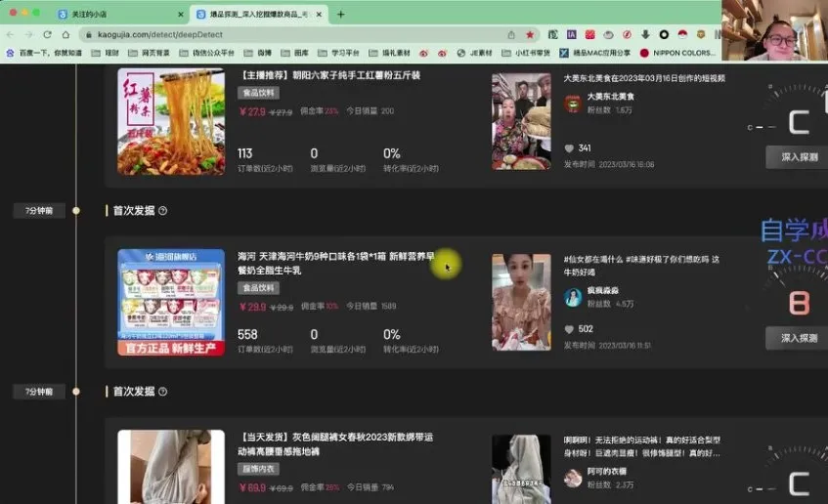Click 深入探测 button for the milk product
Screen dimensions: 828x504
click(798, 338)
